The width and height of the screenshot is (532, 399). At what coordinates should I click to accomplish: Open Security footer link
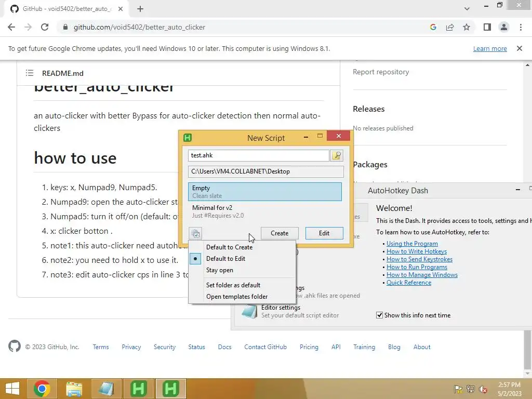click(x=165, y=347)
